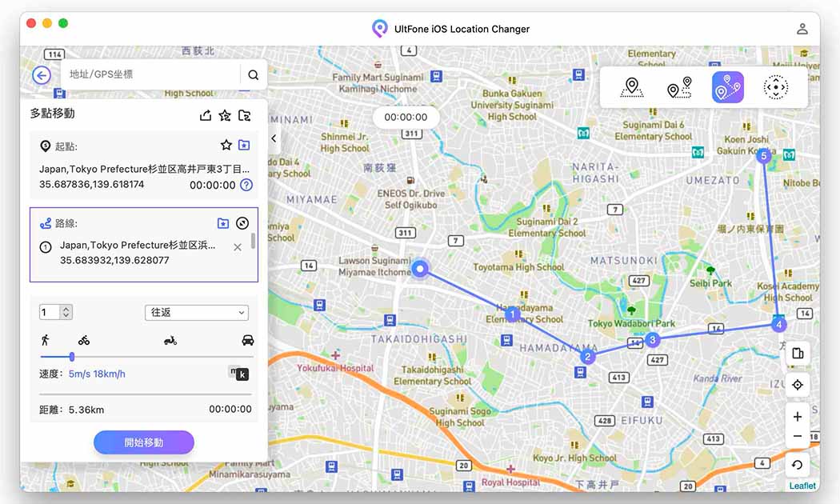840x504 pixels.
Task: Click the back arrow beside the address field
Action: pos(42,75)
